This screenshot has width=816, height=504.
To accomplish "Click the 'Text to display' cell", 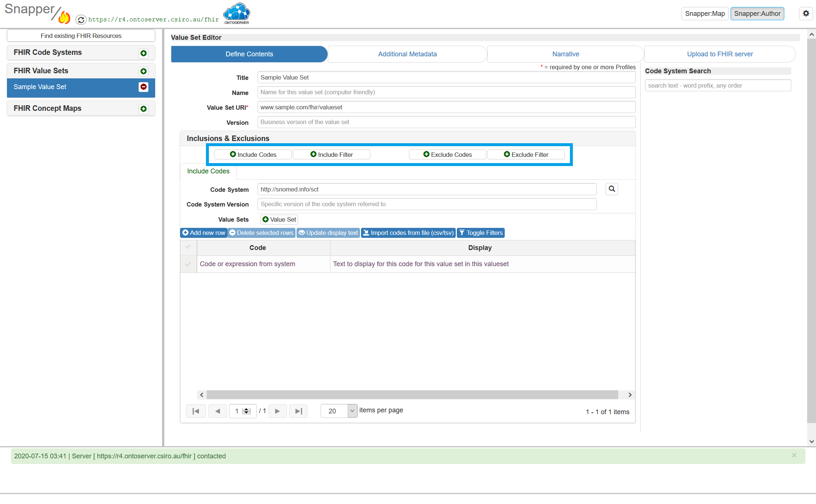I will [483, 264].
